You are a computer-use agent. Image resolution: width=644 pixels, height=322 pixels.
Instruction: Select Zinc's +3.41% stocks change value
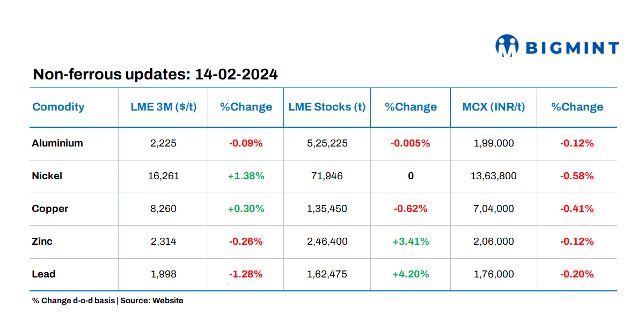[x=411, y=241]
